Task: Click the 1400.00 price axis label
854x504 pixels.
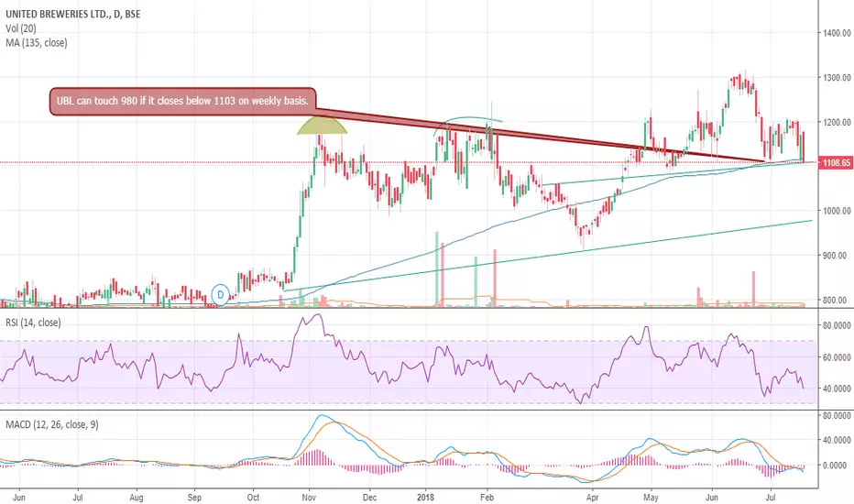Action: pos(837,33)
